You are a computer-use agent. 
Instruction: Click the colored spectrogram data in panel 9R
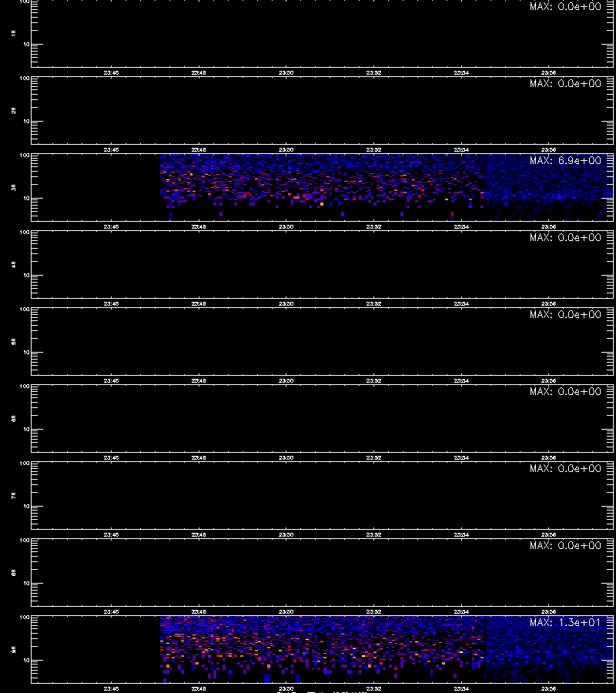point(387,649)
